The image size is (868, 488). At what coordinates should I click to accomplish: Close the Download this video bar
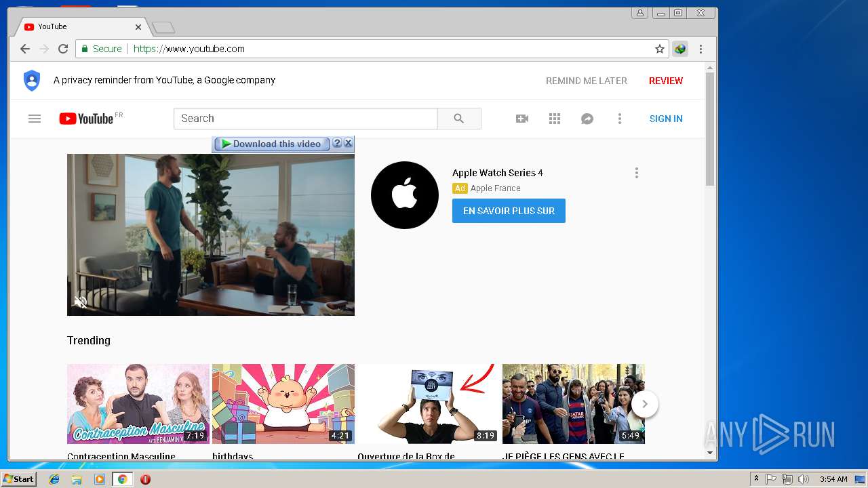coord(348,144)
